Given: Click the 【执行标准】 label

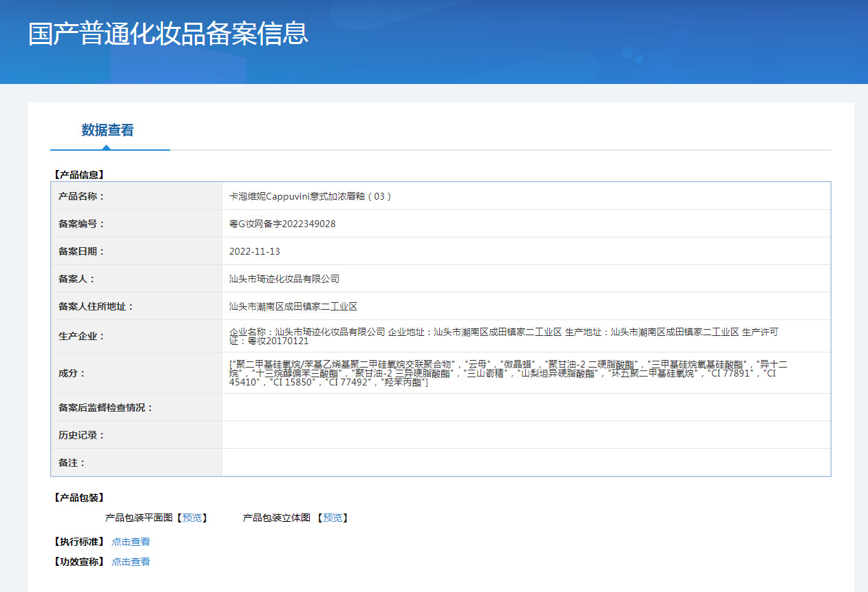Looking at the screenshot, I should click(x=78, y=542).
